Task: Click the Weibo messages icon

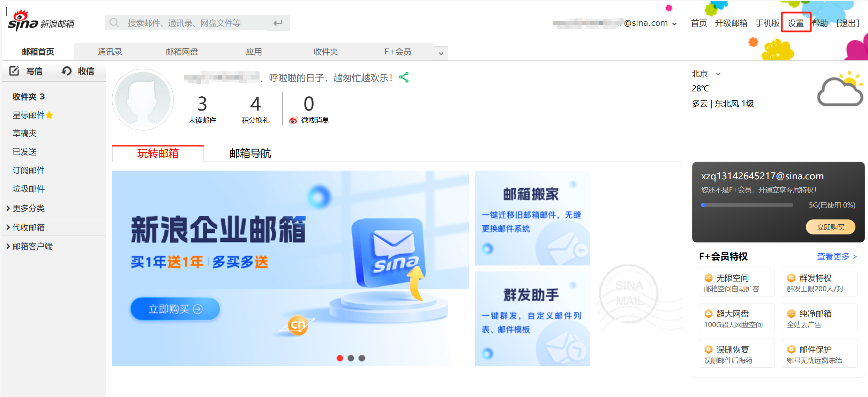Action: tap(293, 120)
